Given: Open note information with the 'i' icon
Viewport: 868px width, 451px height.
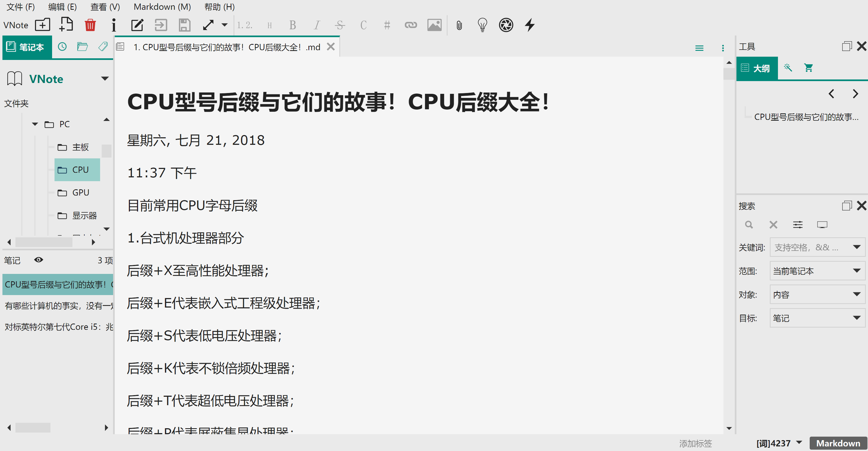Looking at the screenshot, I should coord(114,25).
